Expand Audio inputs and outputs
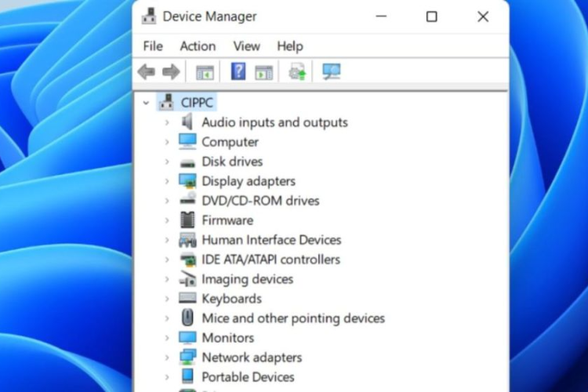This screenshot has width=588, height=392. [x=167, y=122]
